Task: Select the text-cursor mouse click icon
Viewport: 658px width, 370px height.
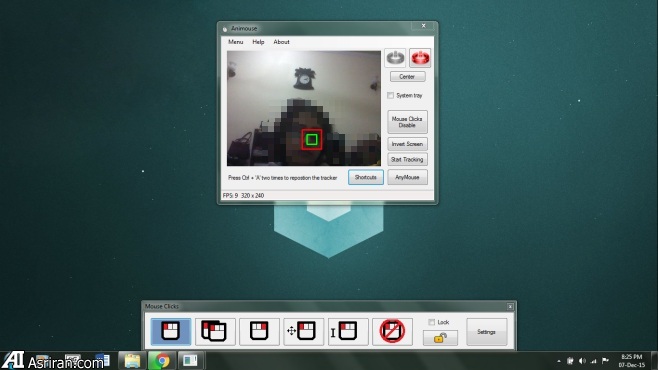Action: 348,331
